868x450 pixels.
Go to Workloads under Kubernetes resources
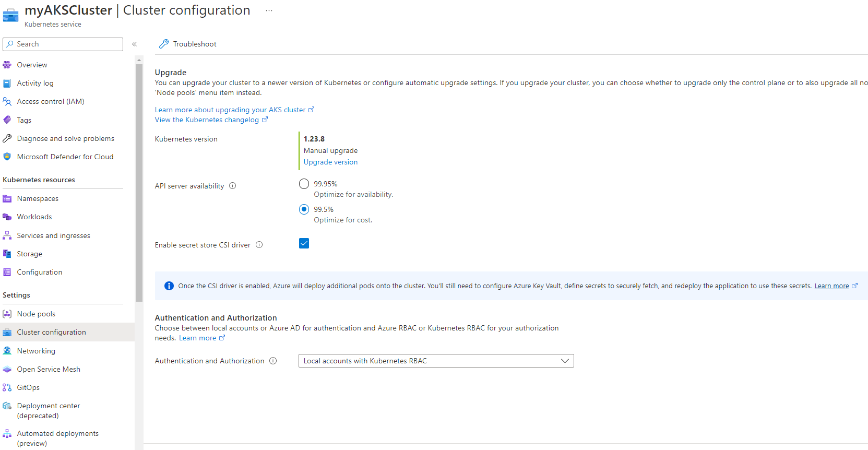34,217
